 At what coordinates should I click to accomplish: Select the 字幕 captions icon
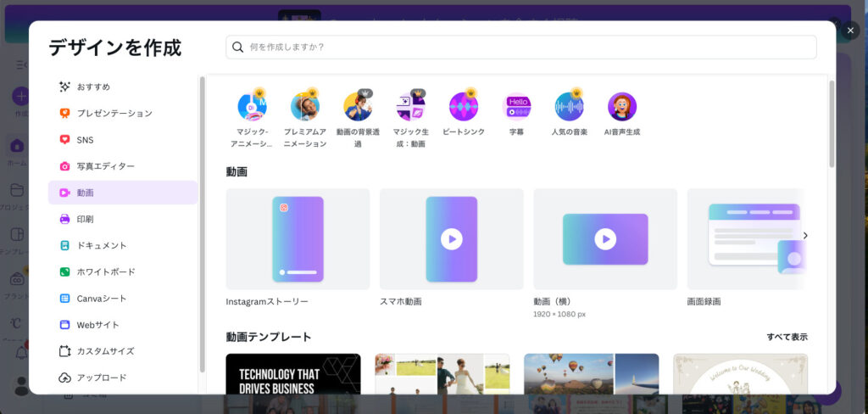pos(516,107)
